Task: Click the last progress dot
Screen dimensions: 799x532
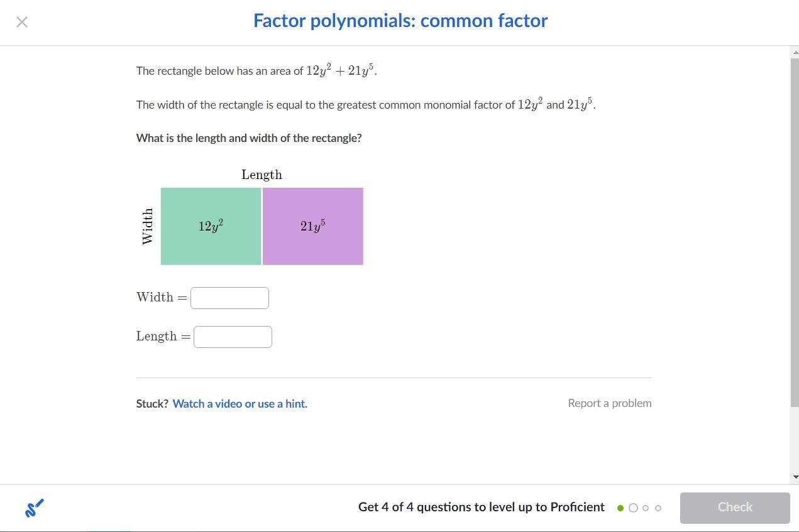Action: pos(658,508)
